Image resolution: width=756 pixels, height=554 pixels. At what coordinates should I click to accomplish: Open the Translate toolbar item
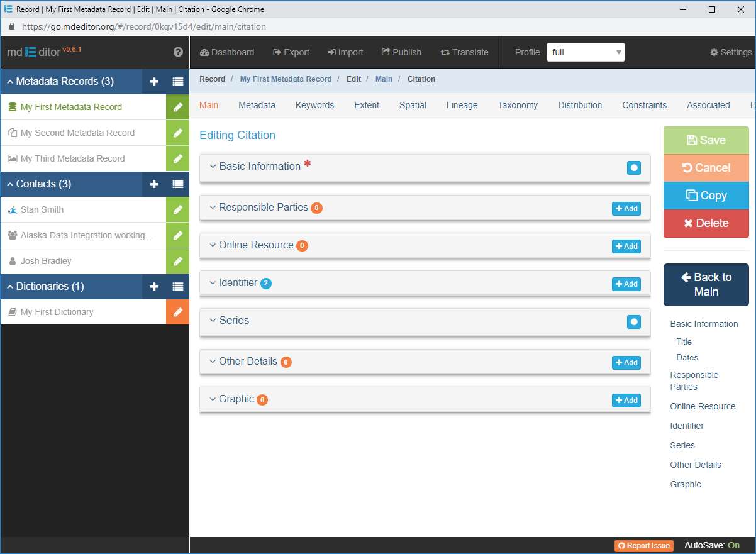pyautogui.click(x=465, y=52)
